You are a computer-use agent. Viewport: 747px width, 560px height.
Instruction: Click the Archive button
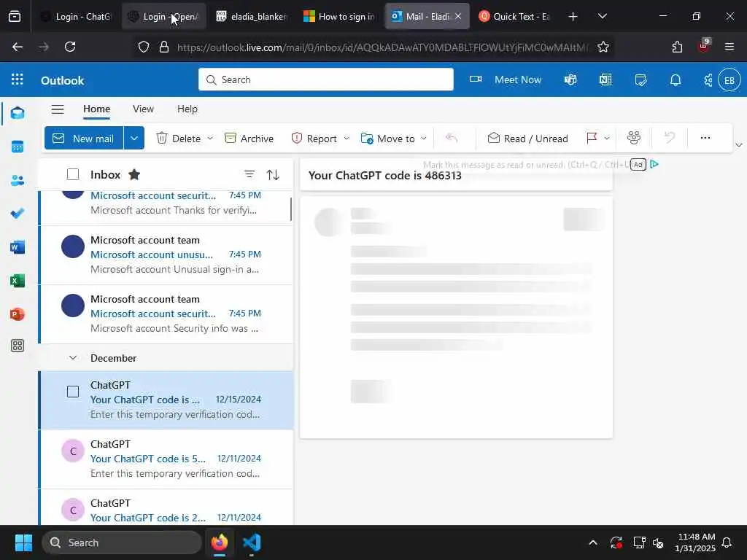click(249, 138)
